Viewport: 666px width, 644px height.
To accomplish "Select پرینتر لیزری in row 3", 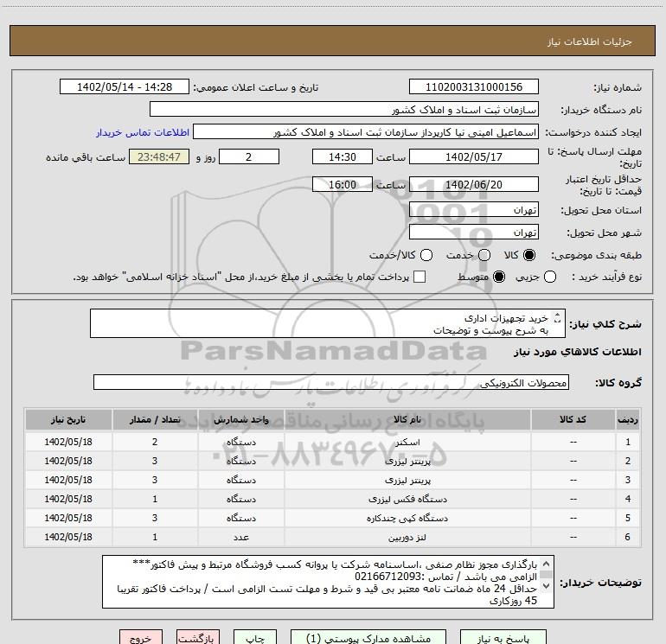I will [407, 480].
